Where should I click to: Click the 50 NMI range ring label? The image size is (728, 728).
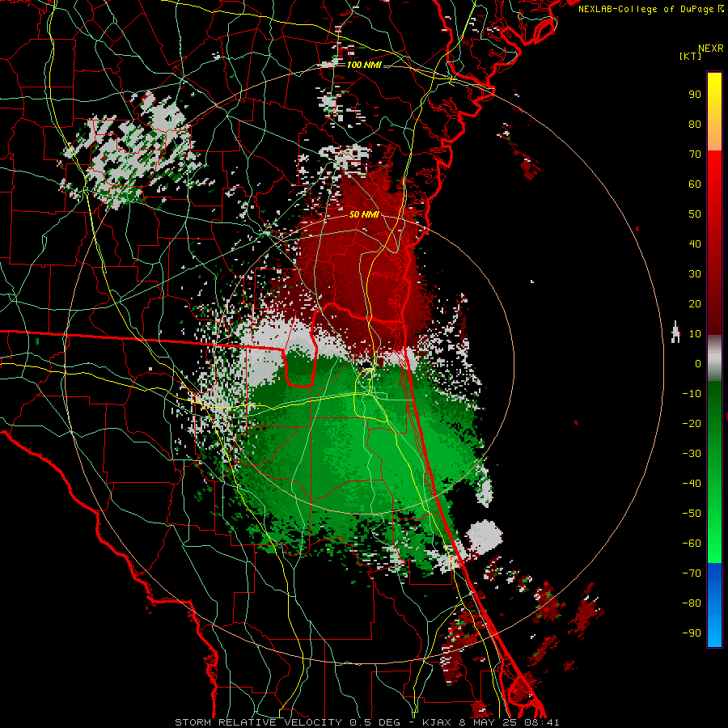coord(364,214)
